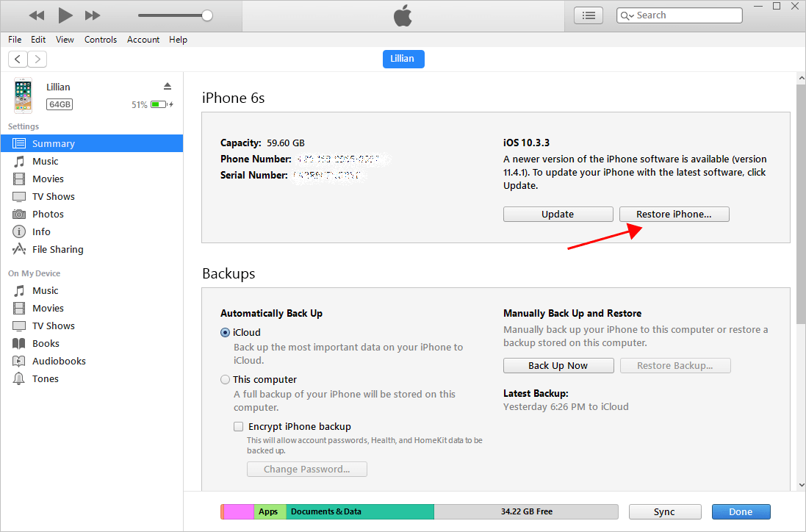
Task: Click the iOS 10.3.3 version text
Action: coord(526,143)
